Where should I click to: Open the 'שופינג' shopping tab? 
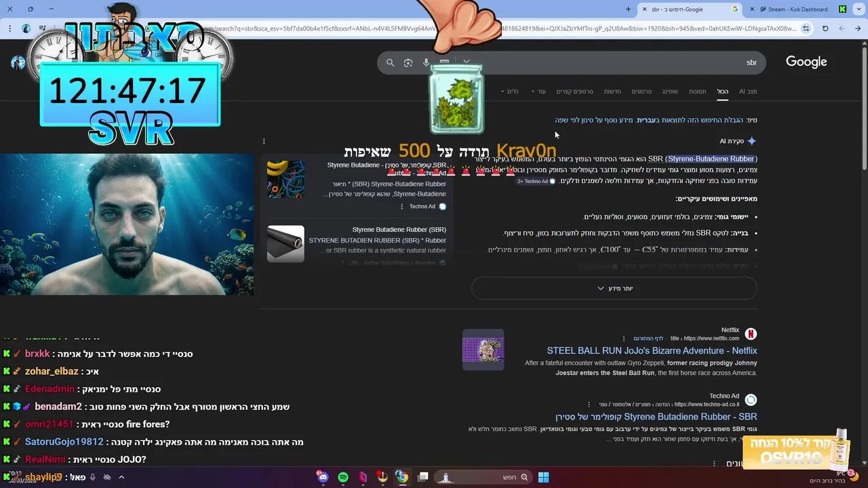click(670, 91)
